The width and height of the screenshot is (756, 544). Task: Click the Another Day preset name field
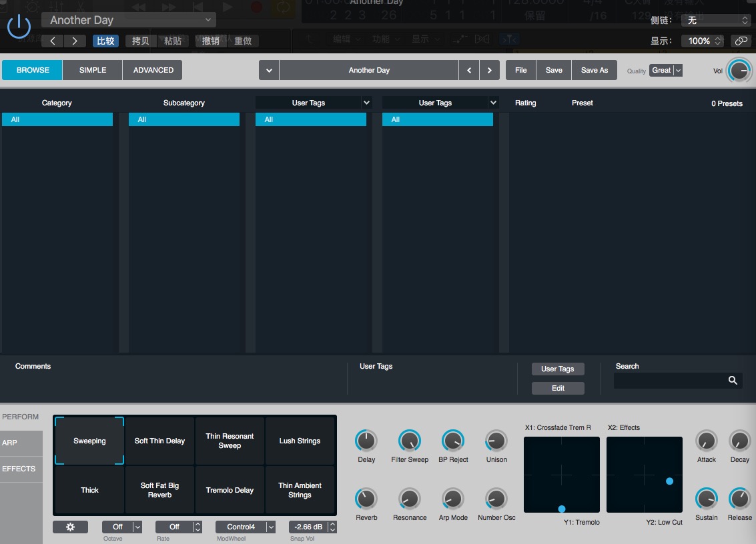coord(369,71)
